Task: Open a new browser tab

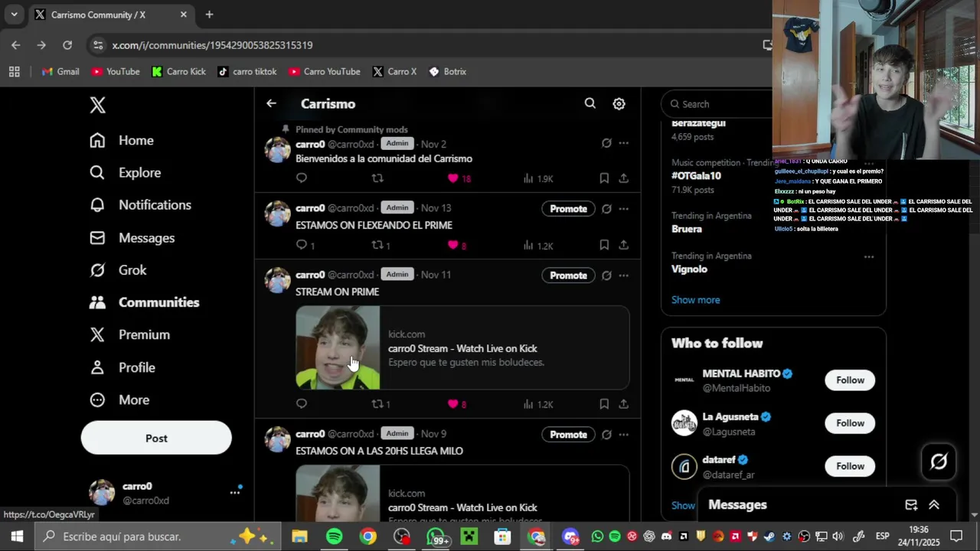Action: click(x=209, y=15)
